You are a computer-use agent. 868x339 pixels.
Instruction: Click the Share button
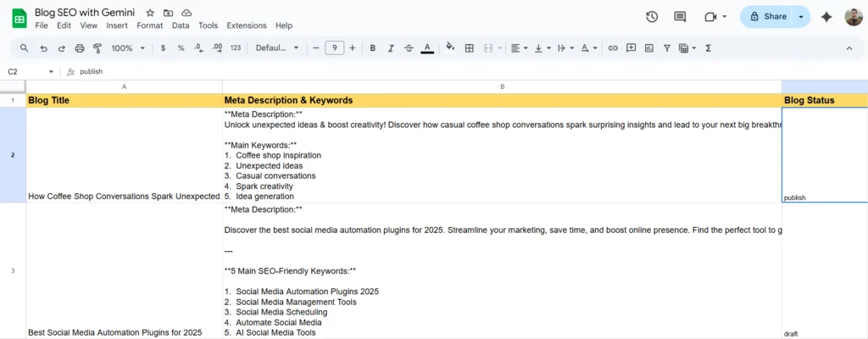tap(768, 16)
